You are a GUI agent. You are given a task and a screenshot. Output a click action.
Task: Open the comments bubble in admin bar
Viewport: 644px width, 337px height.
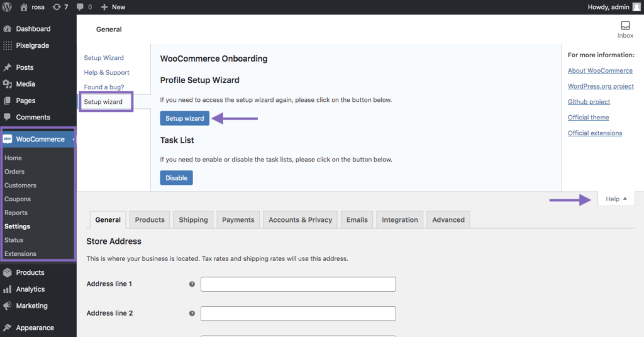[x=80, y=7]
